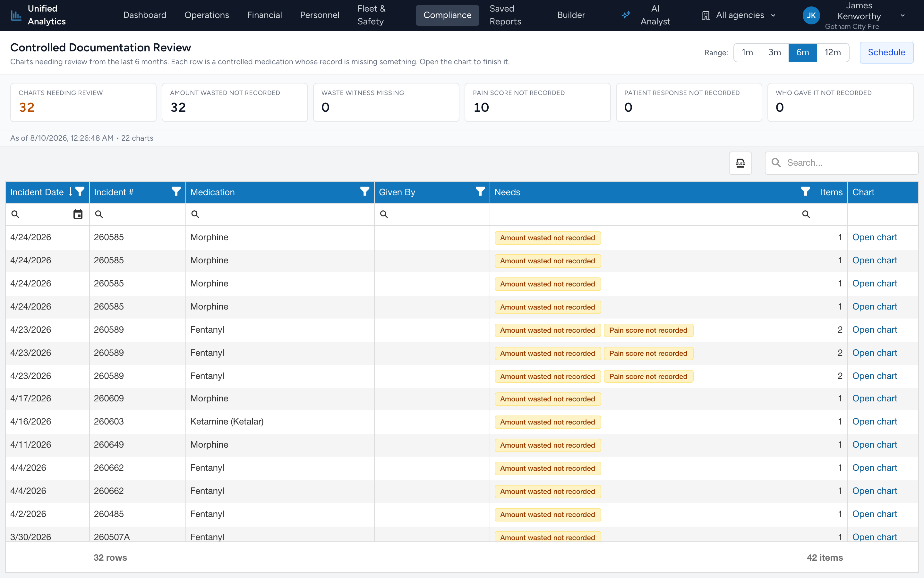Open the Incident # column filter icon
Viewport: 924px width, 578px height.
pos(176,191)
